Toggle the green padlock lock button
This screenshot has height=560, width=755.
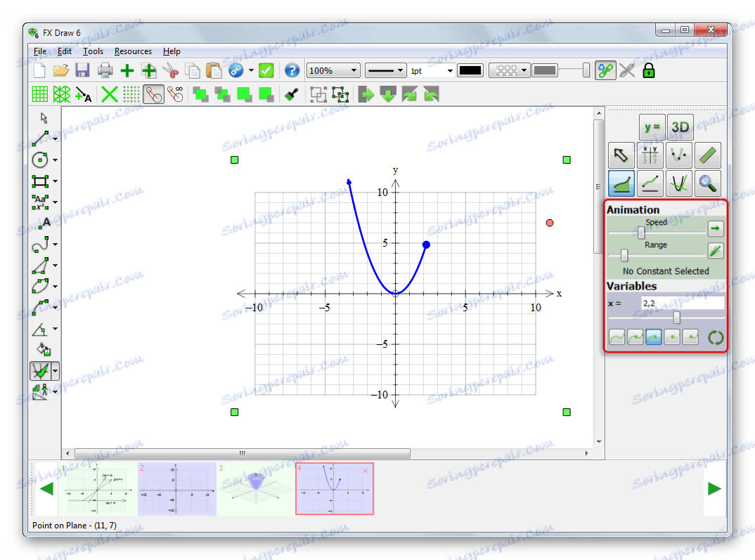tap(648, 70)
